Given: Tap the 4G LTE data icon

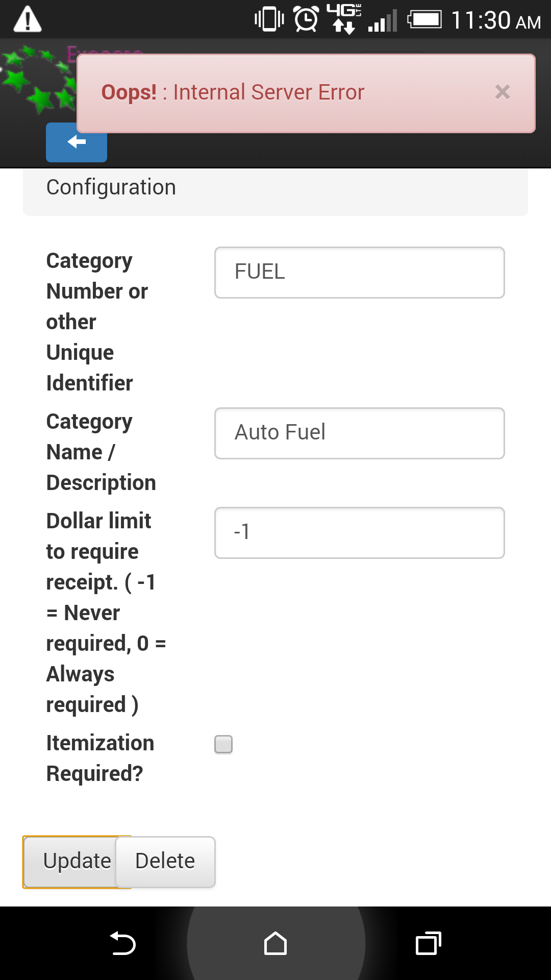Looking at the screenshot, I should [344, 18].
